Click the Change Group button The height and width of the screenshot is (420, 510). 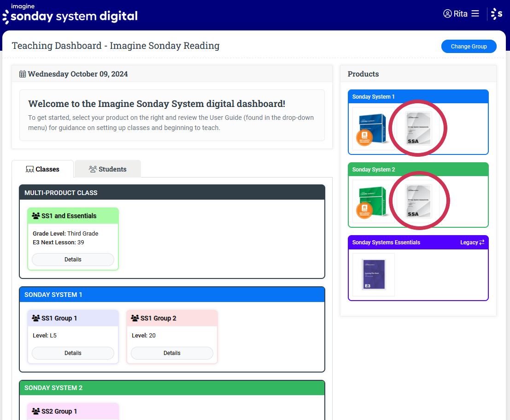[x=469, y=47]
